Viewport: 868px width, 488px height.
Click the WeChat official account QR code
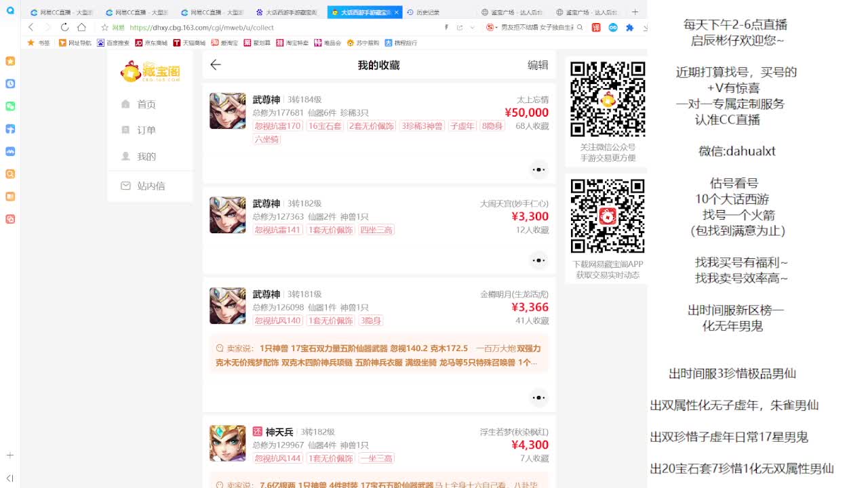pyautogui.click(x=607, y=99)
